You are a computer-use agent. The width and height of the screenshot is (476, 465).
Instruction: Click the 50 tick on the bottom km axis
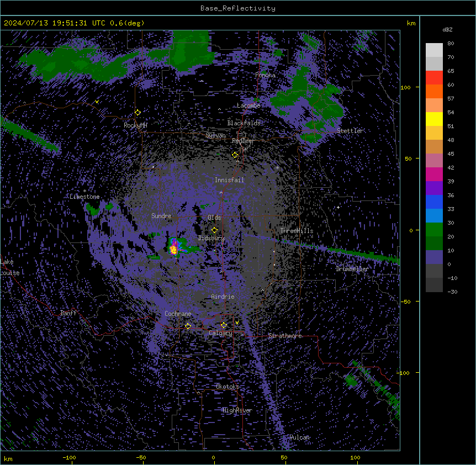point(283,457)
